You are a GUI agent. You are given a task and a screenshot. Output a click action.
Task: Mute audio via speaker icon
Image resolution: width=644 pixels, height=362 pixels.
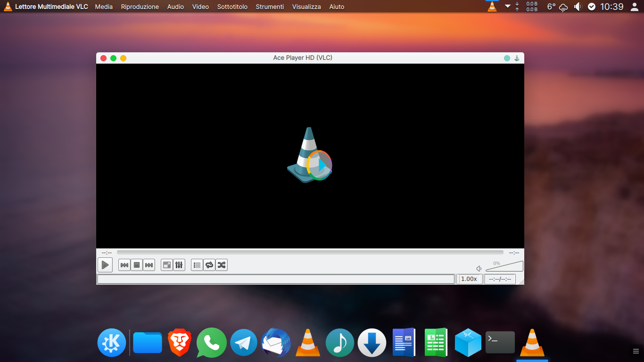pyautogui.click(x=479, y=268)
